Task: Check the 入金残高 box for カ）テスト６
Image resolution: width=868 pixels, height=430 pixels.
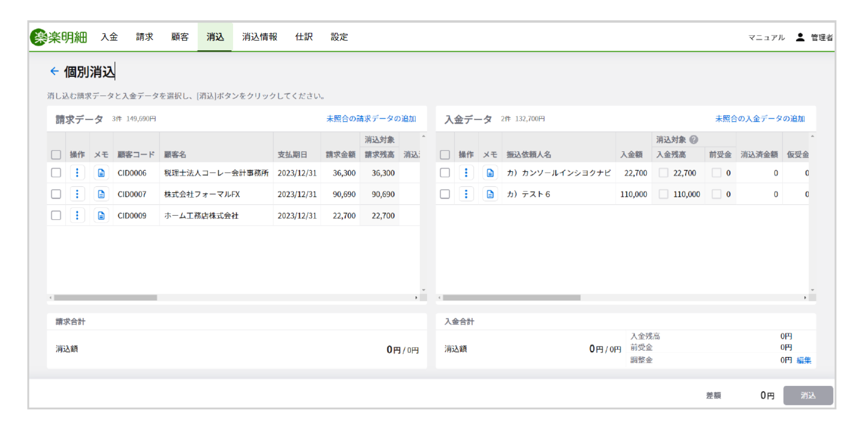Action: 664,194
